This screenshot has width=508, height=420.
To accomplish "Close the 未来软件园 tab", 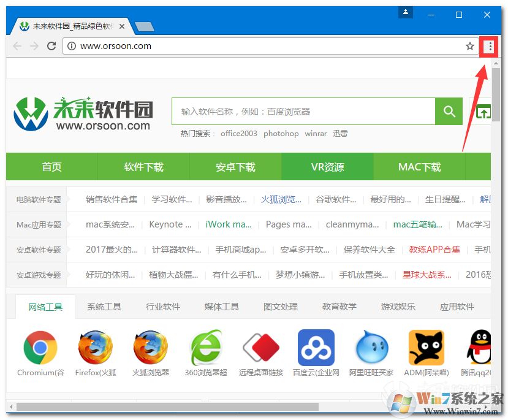I will 122,26.
